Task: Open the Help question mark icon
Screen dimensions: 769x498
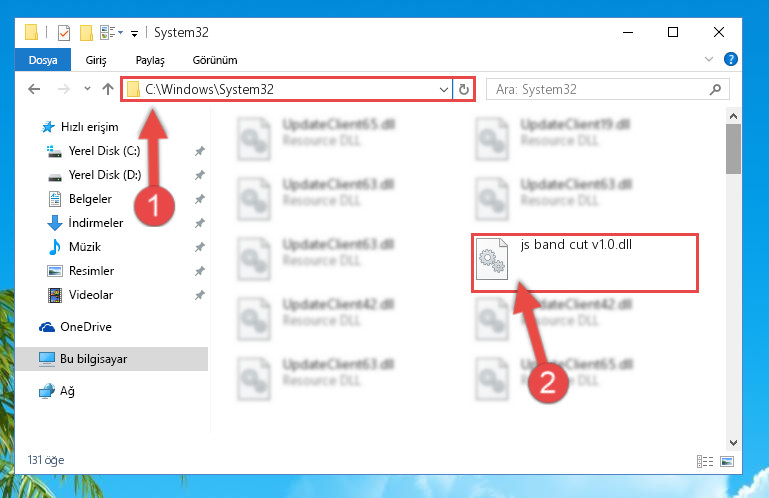Action: coord(731,59)
